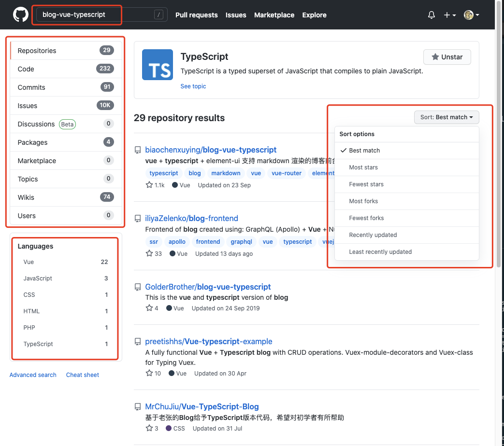504x446 pixels.
Task: Open the See topic link
Action: point(193,86)
